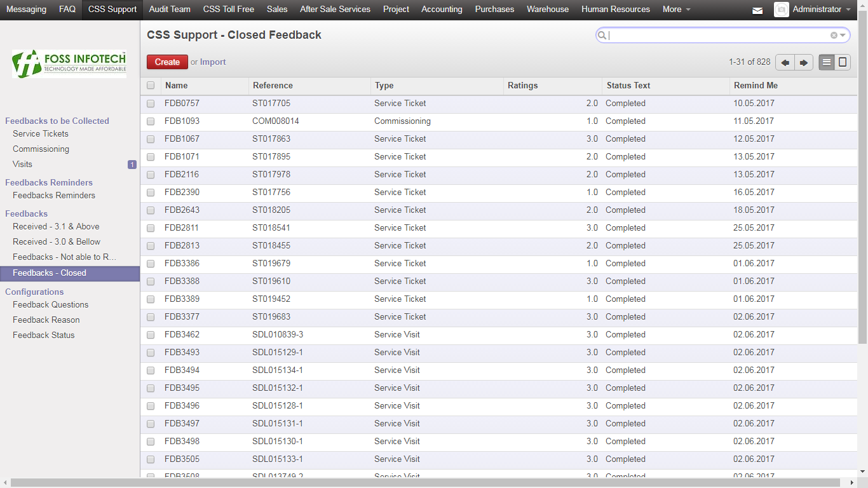
Task: Sort by Name column header
Action: 205,86
